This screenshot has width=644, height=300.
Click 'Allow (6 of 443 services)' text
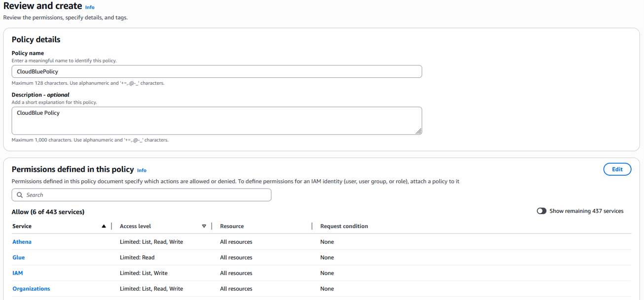click(48, 212)
